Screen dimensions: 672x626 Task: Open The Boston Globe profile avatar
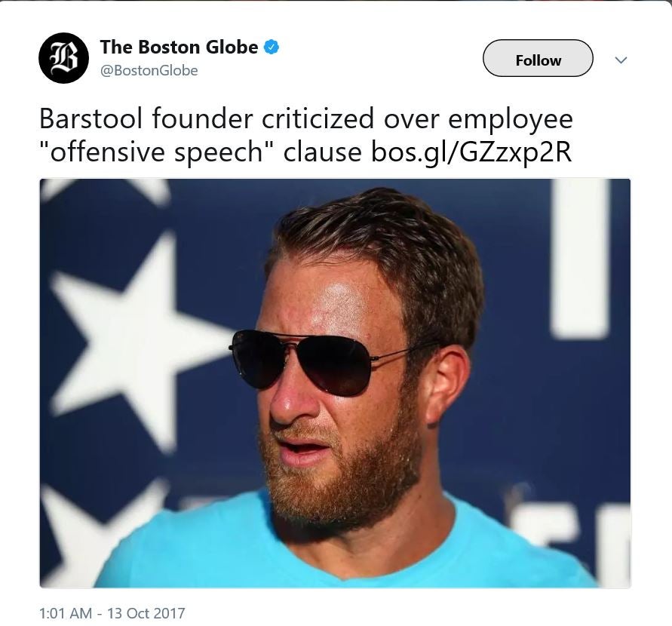coord(63,58)
